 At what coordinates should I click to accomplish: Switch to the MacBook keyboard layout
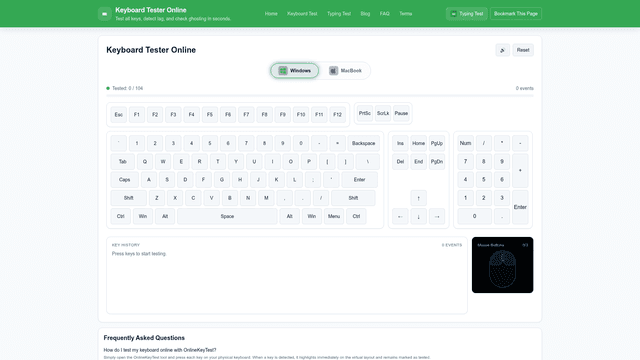tap(345, 71)
